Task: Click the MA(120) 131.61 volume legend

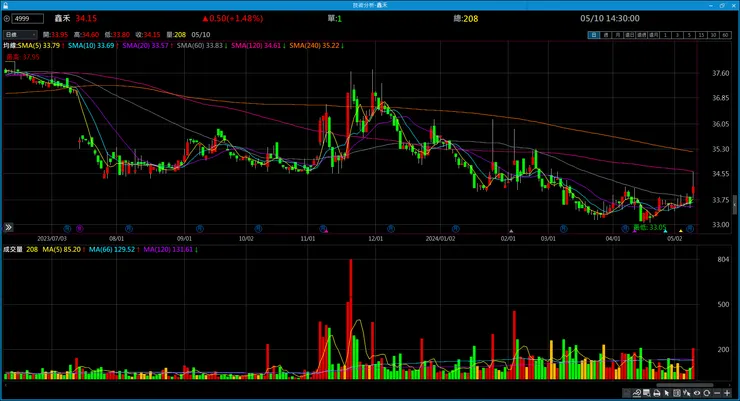Action: point(168,249)
